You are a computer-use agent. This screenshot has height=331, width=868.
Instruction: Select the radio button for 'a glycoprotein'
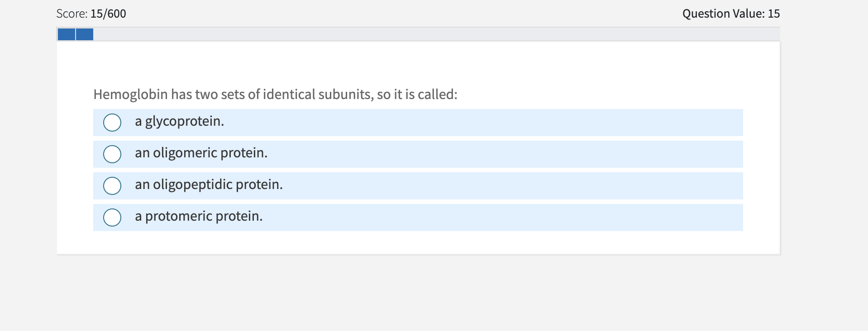pyautogui.click(x=112, y=122)
